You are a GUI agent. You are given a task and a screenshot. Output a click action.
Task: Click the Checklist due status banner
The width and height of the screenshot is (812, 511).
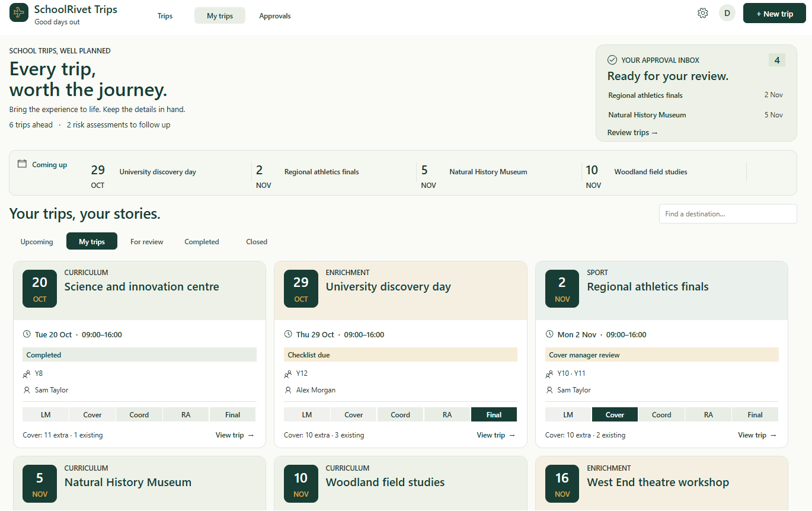[x=401, y=354]
